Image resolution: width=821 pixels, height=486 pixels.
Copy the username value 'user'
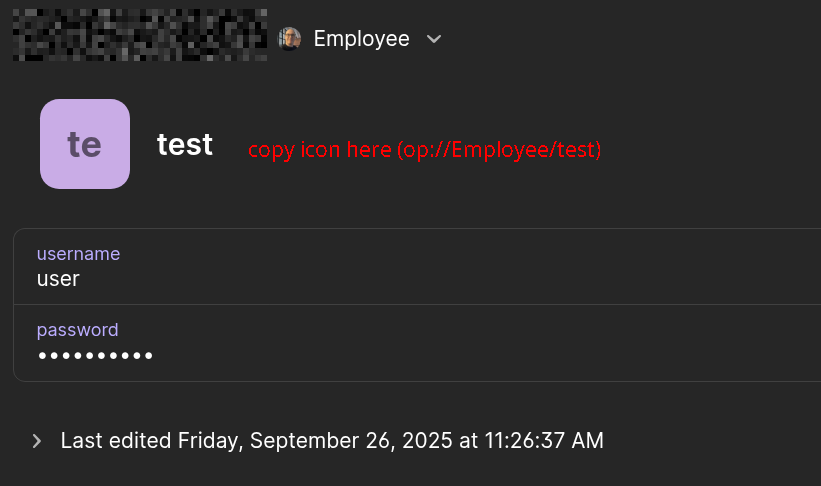click(58, 279)
